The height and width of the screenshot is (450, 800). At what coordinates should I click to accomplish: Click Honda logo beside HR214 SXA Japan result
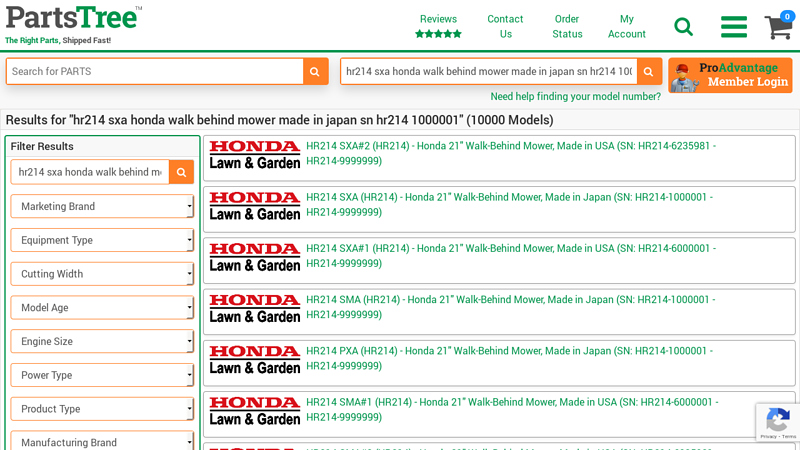(x=255, y=206)
